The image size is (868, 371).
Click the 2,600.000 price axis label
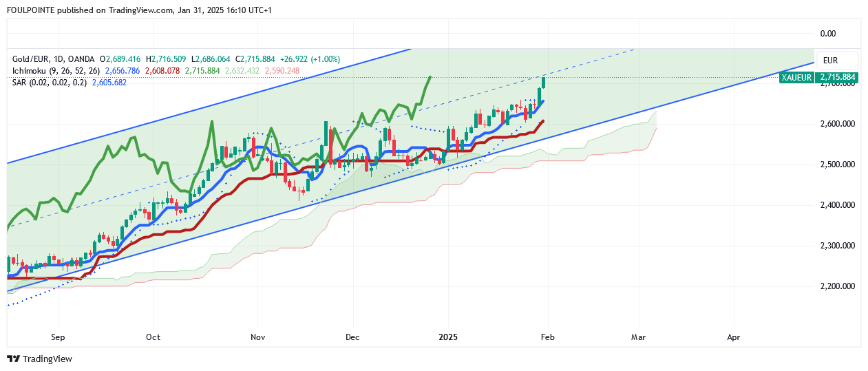pos(837,124)
